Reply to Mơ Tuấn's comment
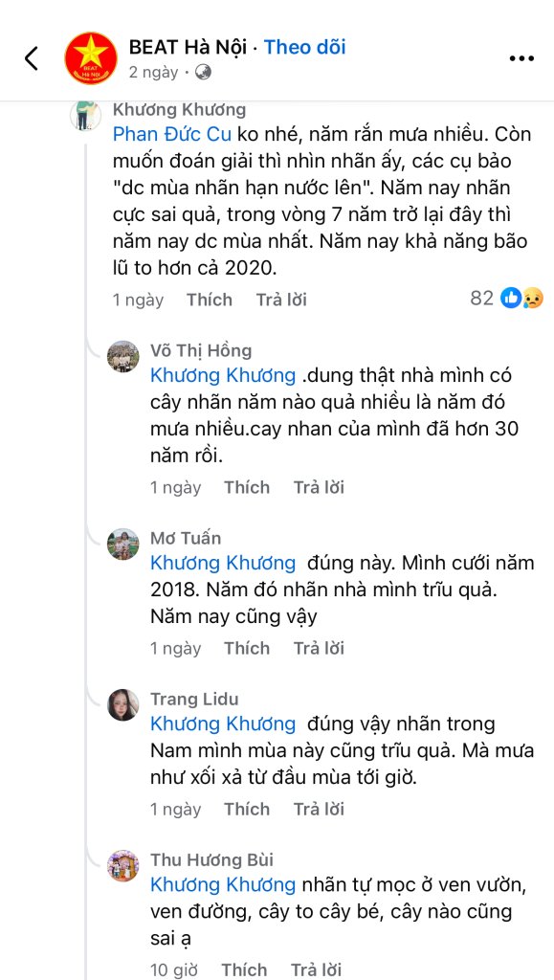 click(x=320, y=648)
